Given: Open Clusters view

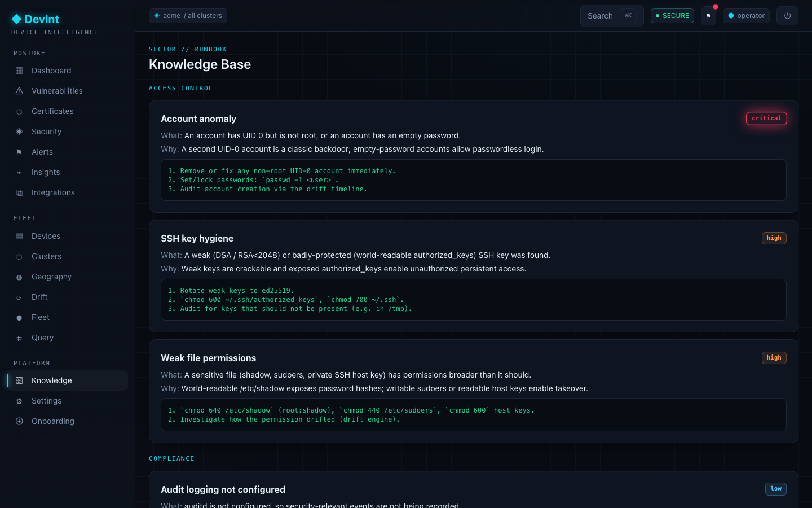Looking at the screenshot, I should coord(68,256).
